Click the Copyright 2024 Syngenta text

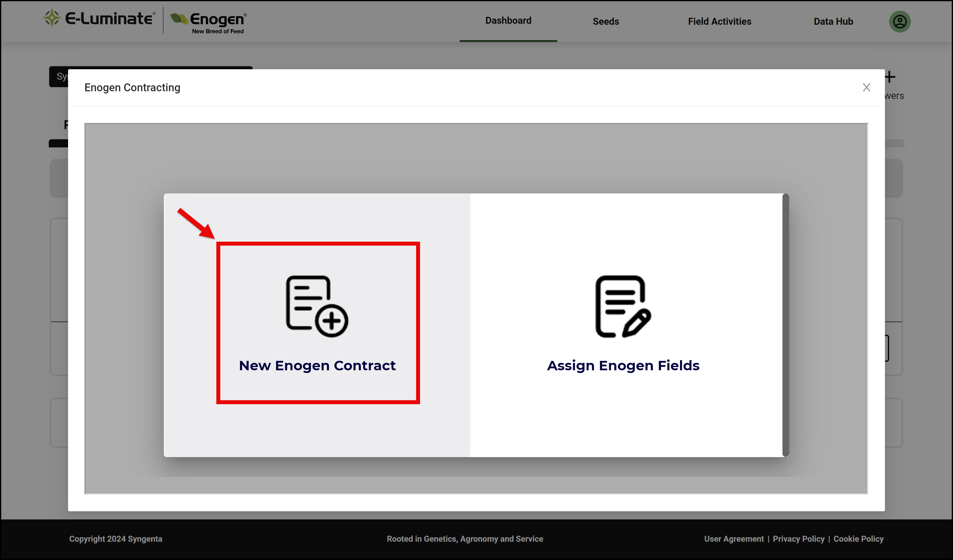click(116, 539)
